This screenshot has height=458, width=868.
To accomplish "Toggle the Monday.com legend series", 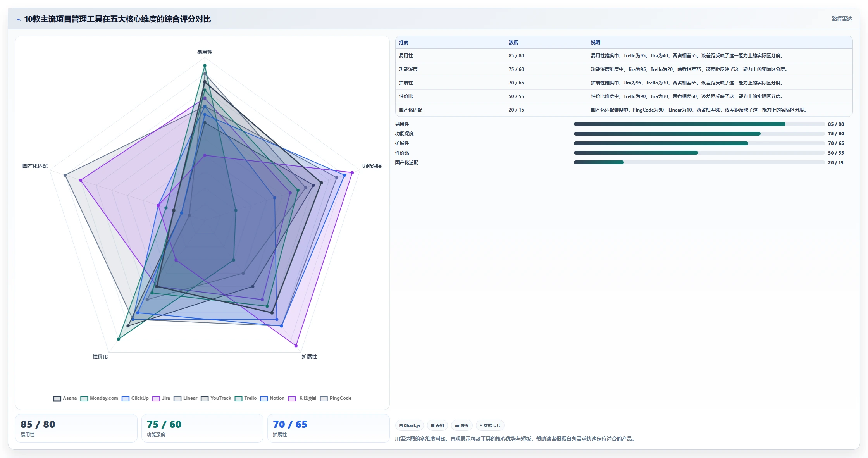I will tap(99, 398).
